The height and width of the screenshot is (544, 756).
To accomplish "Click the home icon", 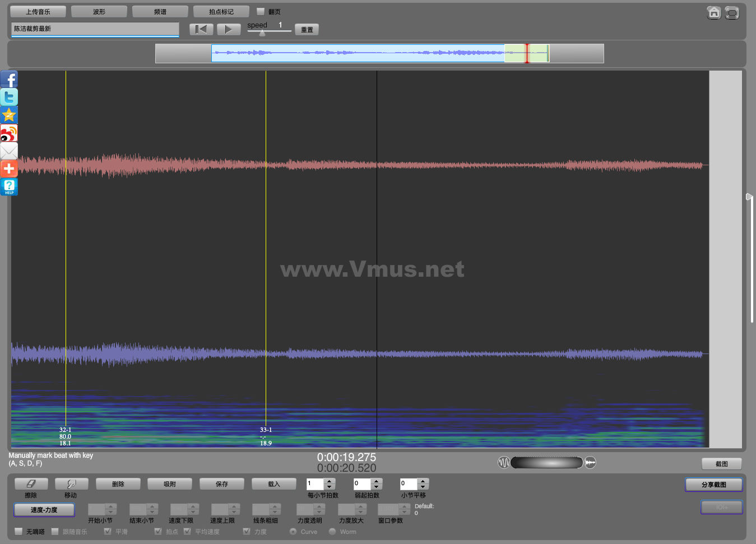I will pyautogui.click(x=713, y=13).
